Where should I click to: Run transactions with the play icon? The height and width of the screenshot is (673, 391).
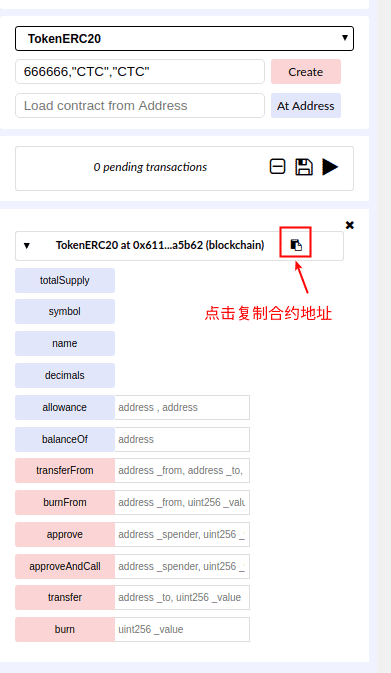point(330,167)
